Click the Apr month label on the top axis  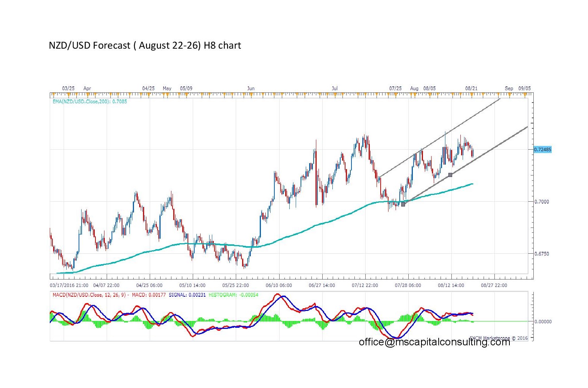pos(87,88)
